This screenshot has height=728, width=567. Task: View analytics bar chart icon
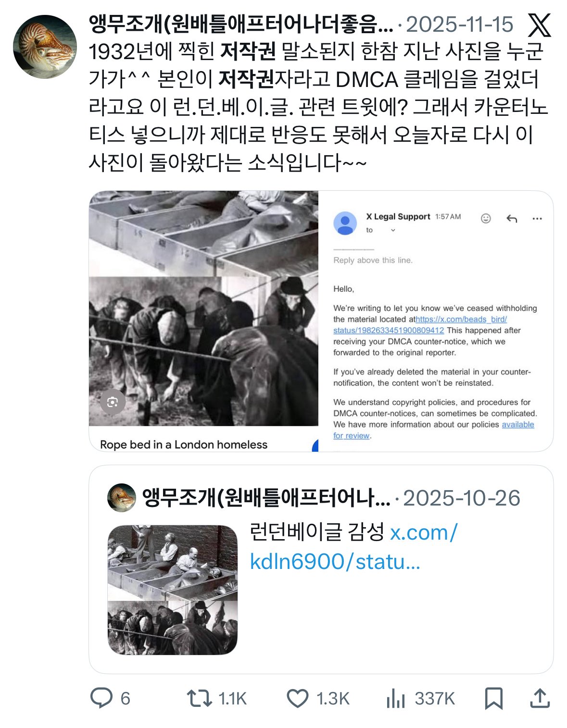point(395,698)
